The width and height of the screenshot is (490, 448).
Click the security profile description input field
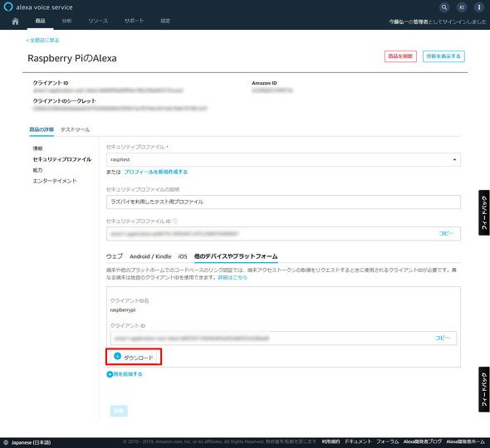pyautogui.click(x=283, y=202)
